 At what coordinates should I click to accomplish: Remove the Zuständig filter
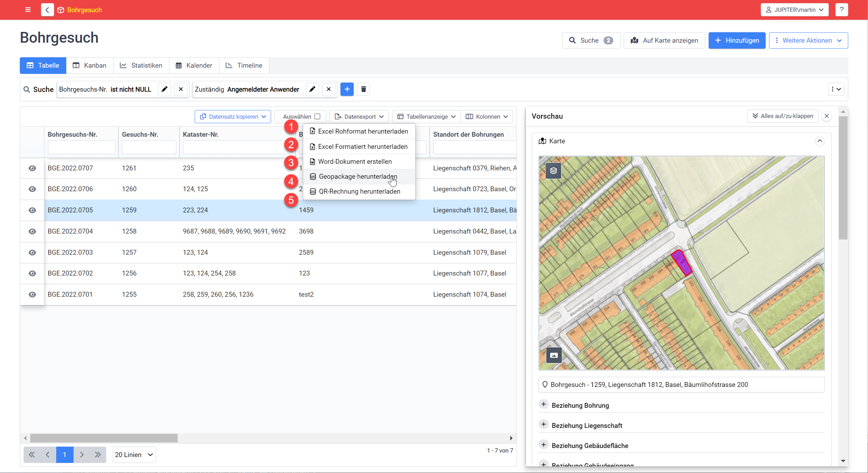[329, 89]
